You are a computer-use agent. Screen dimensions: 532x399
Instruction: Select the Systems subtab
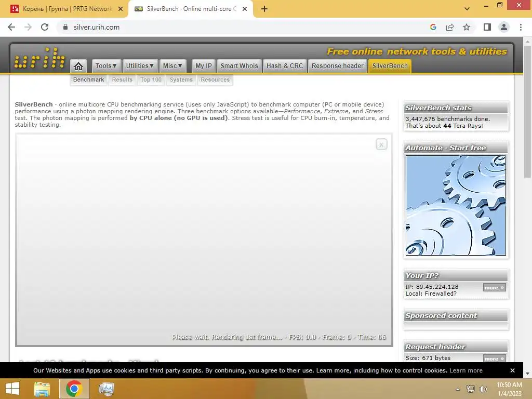pyautogui.click(x=181, y=79)
